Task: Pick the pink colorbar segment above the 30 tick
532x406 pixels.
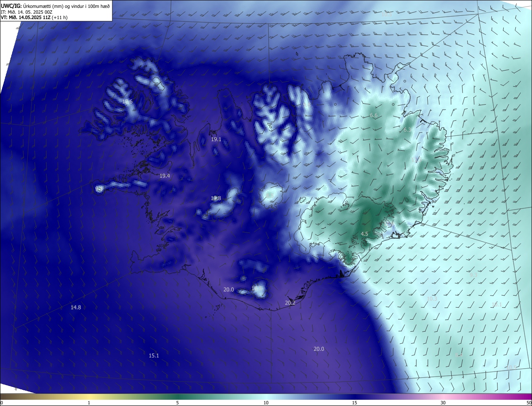Action: click(443, 396)
